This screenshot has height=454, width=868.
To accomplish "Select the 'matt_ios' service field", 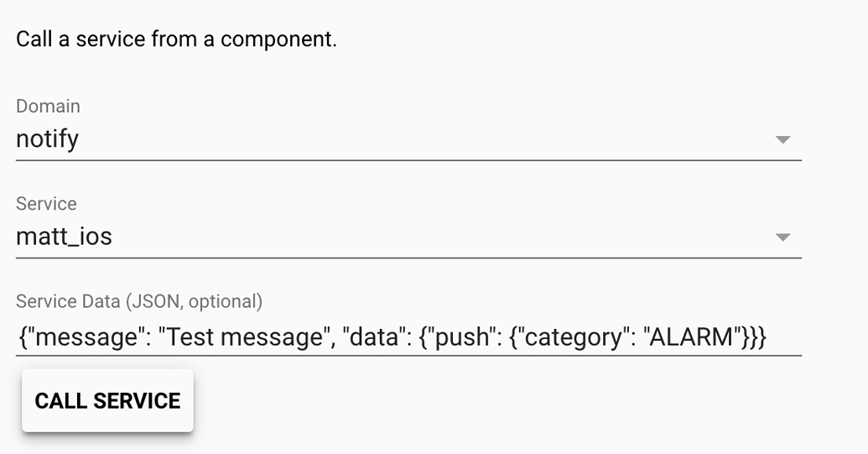I will [65, 237].
